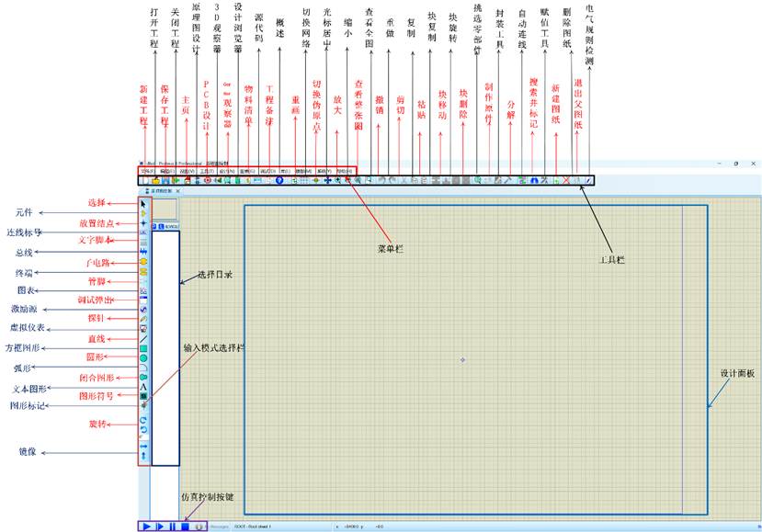The width and height of the screenshot is (762, 532).
Task: Start simulation with the Play button
Action: click(x=147, y=526)
